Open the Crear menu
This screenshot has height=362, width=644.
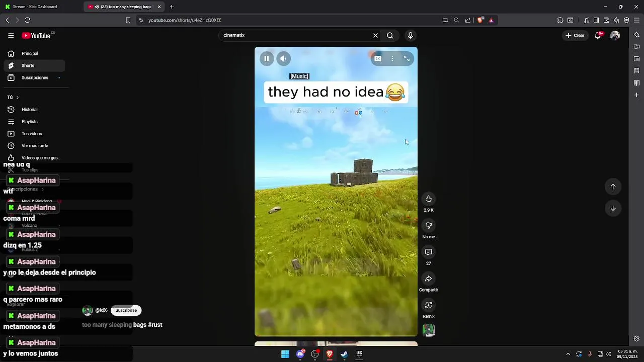pos(575,36)
